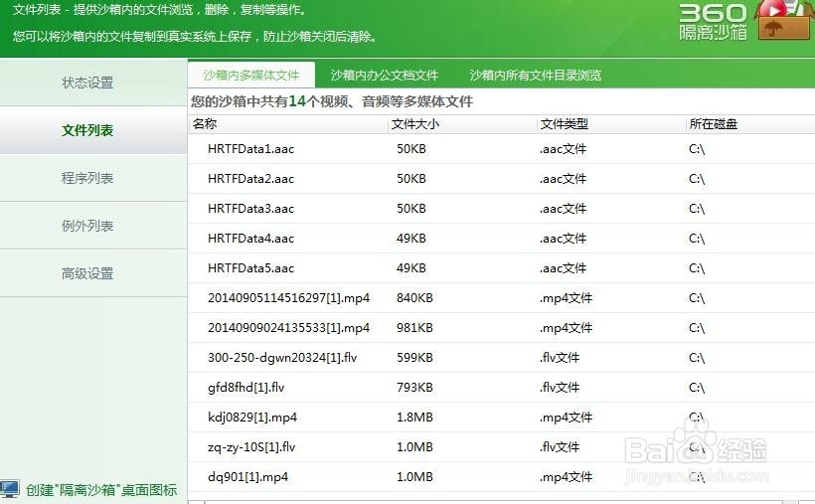Switch to the 沙箱内所有文件目录浏览 tab
Screen dimensions: 815x504
tap(536, 75)
